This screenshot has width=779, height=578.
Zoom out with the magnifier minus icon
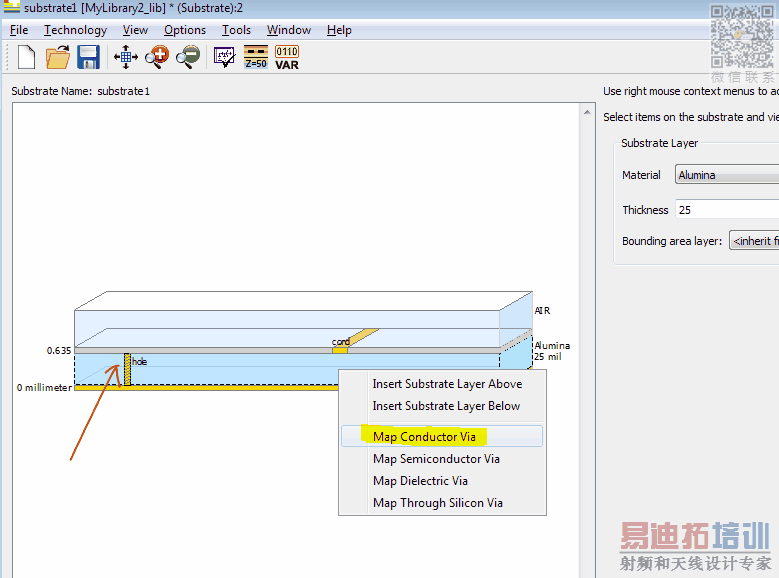click(x=188, y=57)
